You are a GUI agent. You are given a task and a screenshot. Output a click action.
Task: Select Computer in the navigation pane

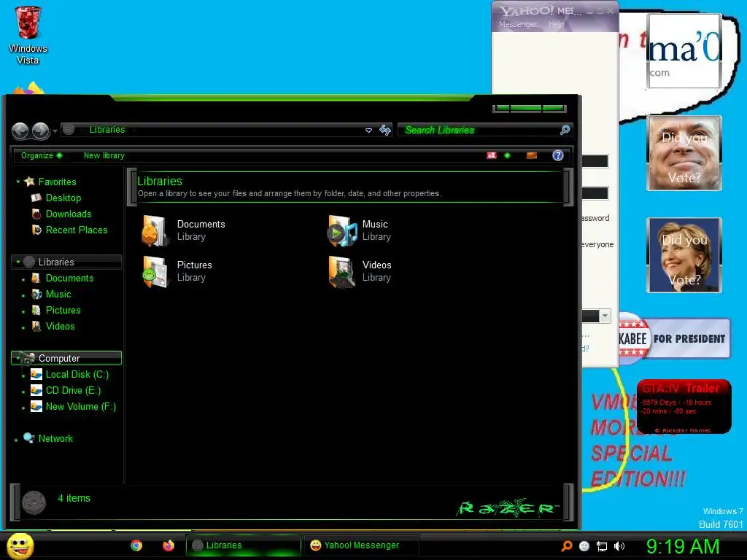[66, 358]
